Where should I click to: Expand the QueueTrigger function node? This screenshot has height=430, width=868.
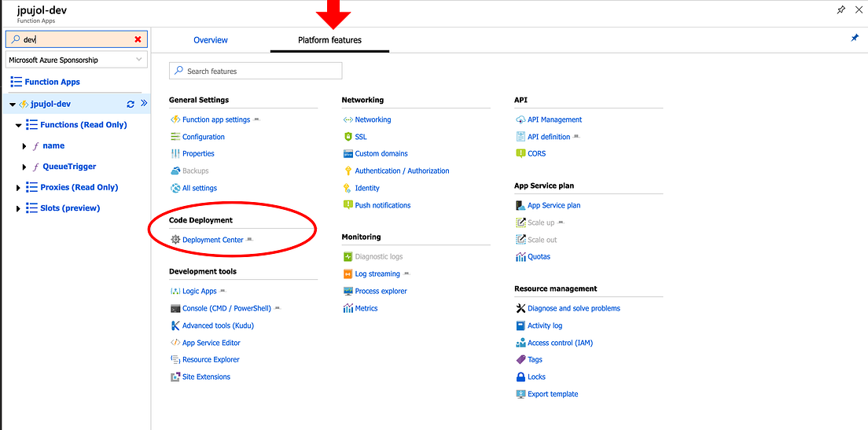click(24, 167)
